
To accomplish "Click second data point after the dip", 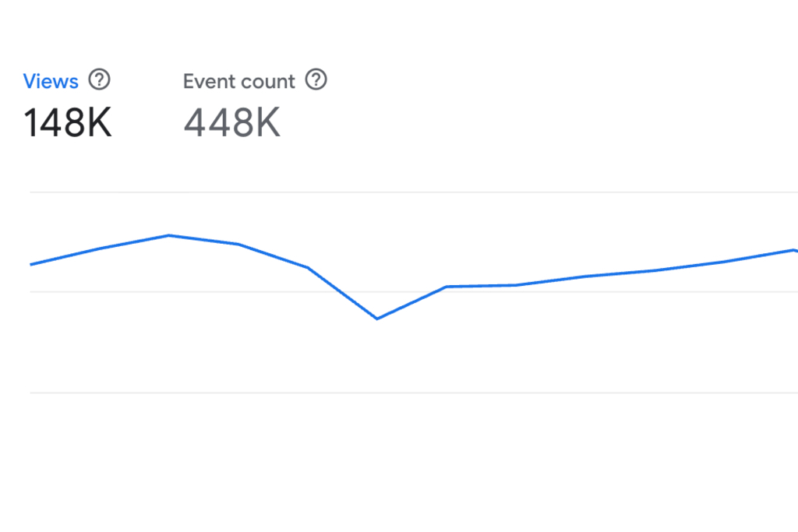I will [x=515, y=285].
